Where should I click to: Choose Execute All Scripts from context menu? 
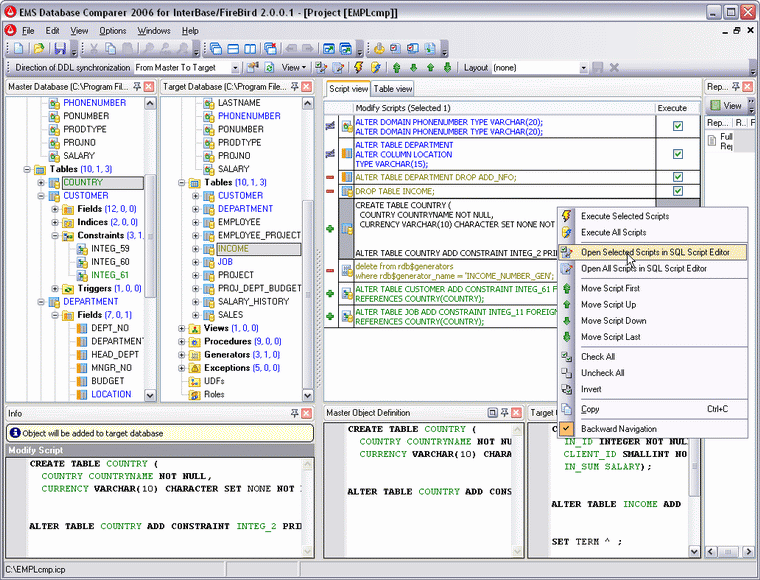tap(653, 233)
